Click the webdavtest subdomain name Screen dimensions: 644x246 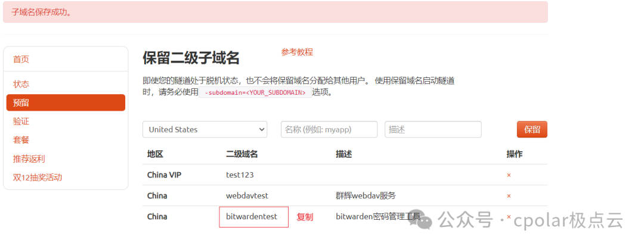(x=247, y=196)
